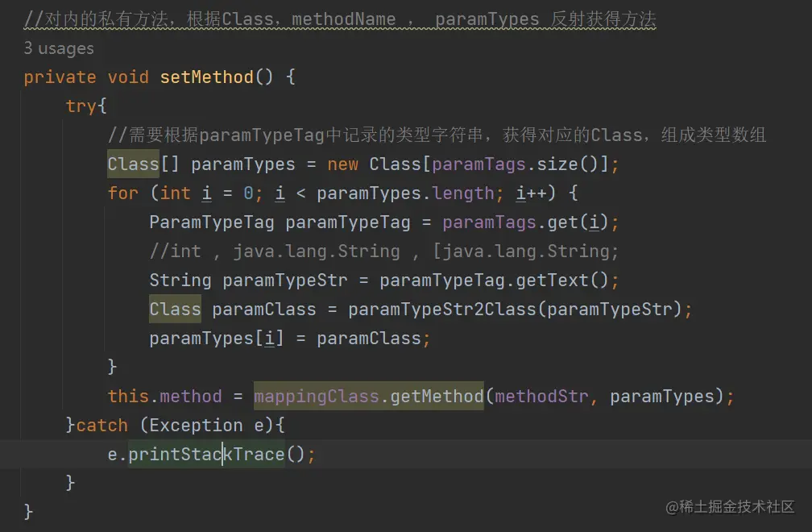
Task: Click 'paramTypeStr' in the String declaration
Action: pyautogui.click(x=285, y=281)
